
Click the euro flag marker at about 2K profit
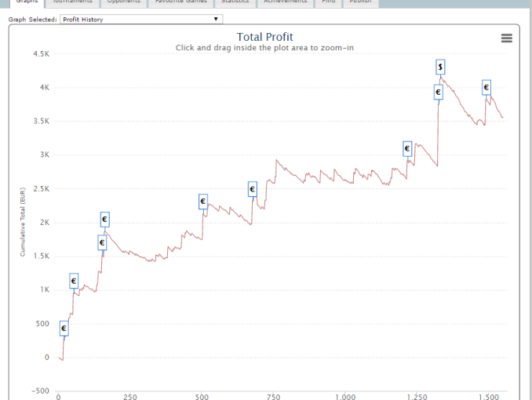[104, 220]
